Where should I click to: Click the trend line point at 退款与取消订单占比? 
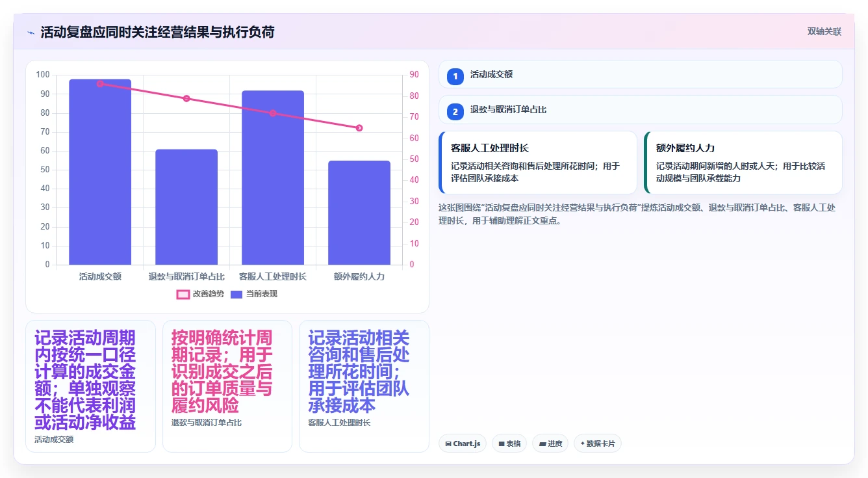coord(186,99)
